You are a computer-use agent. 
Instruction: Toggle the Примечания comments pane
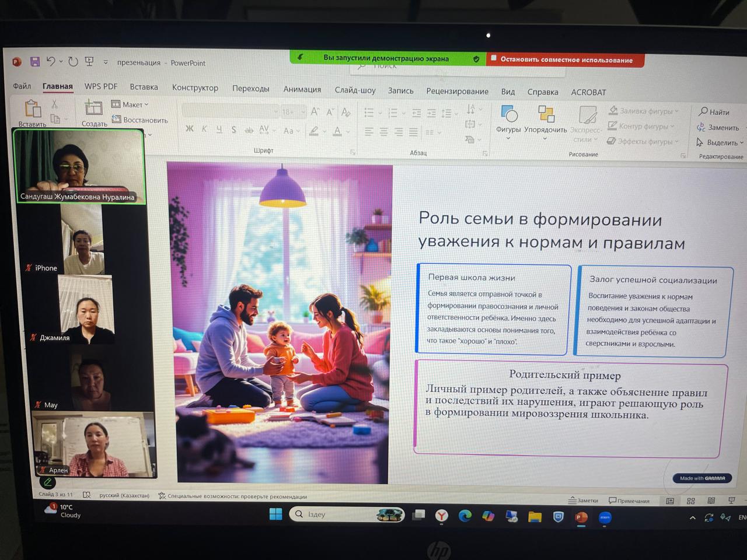[x=629, y=501]
